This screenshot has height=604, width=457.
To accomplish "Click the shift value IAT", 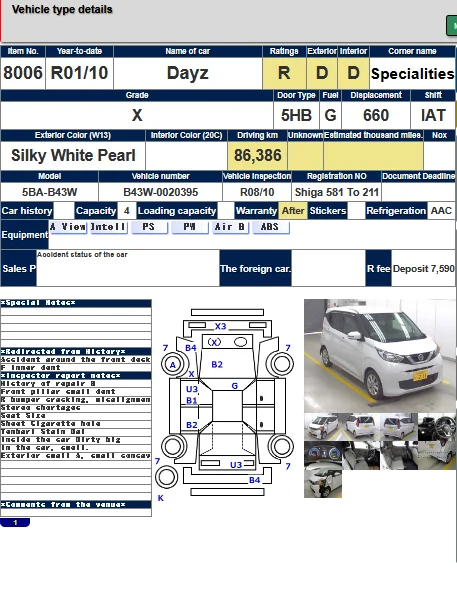I will tap(433, 115).
